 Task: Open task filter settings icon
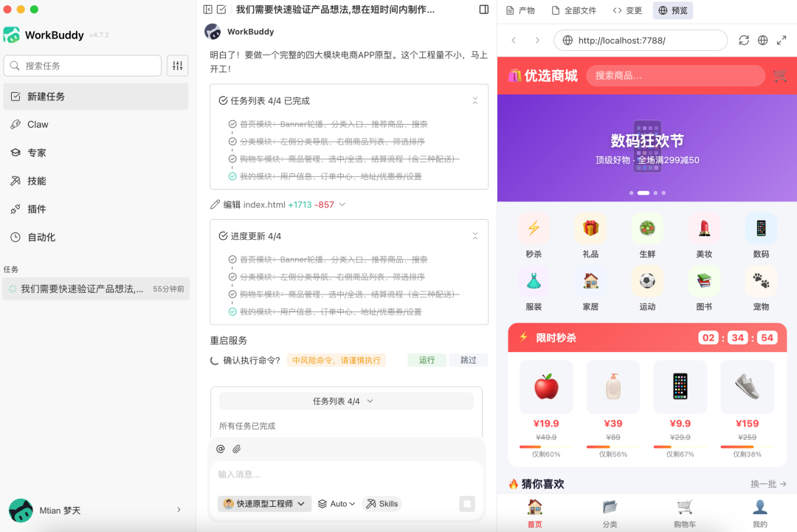[177, 66]
